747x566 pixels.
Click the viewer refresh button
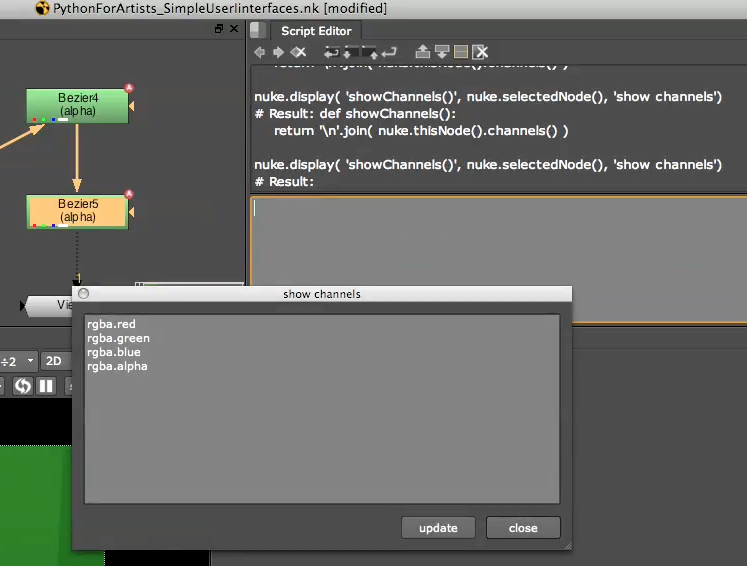click(x=22, y=386)
